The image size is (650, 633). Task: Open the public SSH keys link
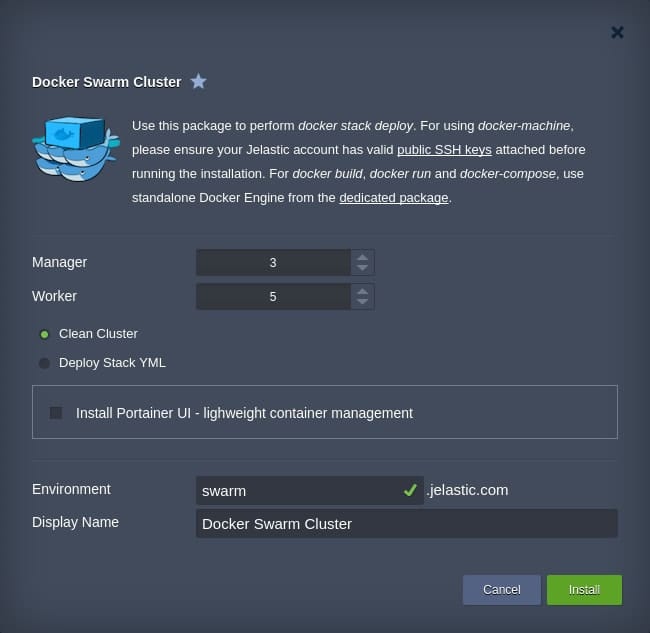point(444,150)
